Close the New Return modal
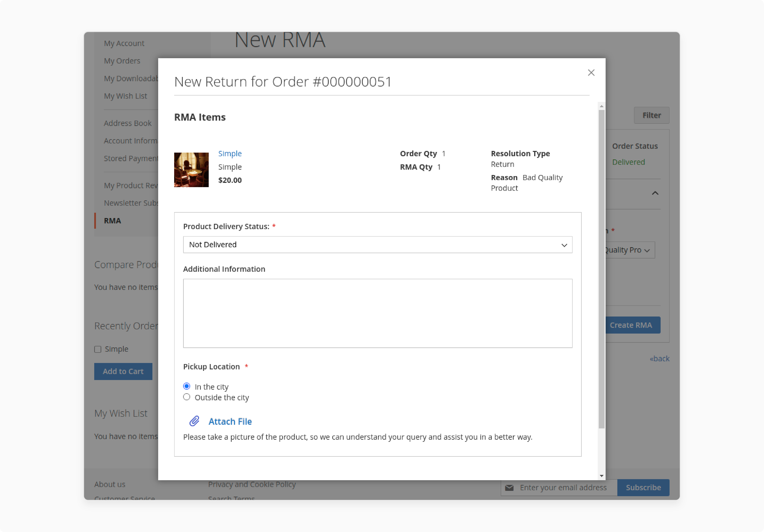Image resolution: width=764 pixels, height=532 pixels. 591,72
